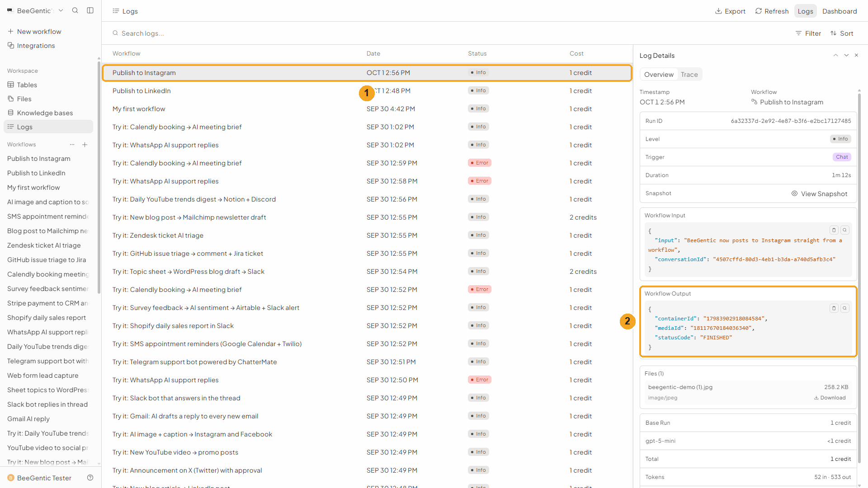Copy the Workflow Input JSON
The image size is (868, 488).
pos(834,230)
